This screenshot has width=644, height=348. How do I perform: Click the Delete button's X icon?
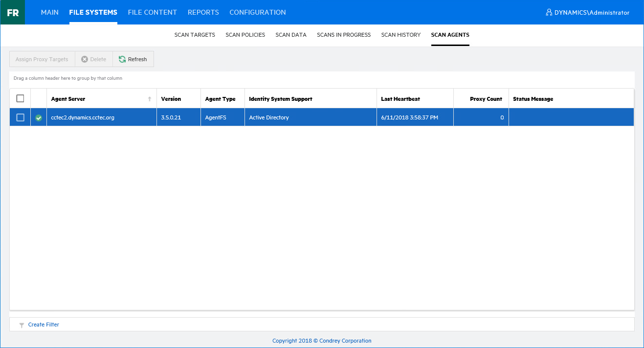pyautogui.click(x=85, y=59)
